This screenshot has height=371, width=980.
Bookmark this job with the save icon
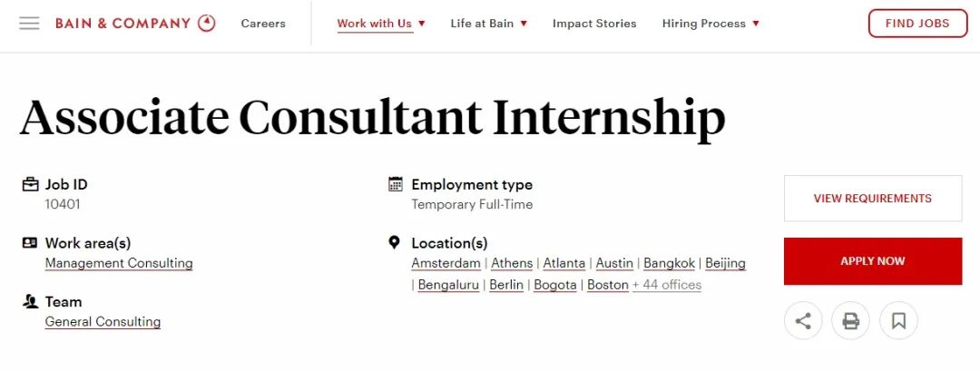click(x=898, y=321)
